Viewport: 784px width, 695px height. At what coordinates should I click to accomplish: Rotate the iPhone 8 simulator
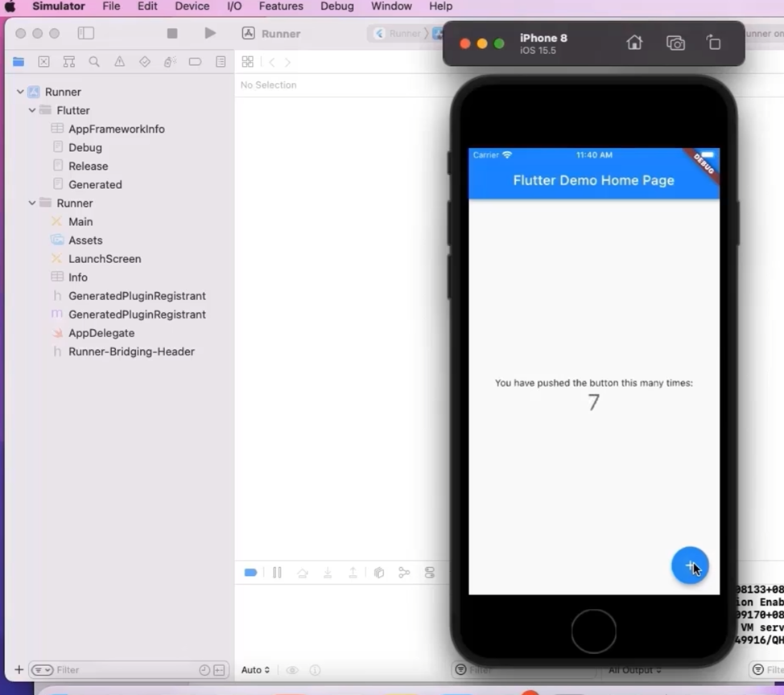(x=713, y=43)
